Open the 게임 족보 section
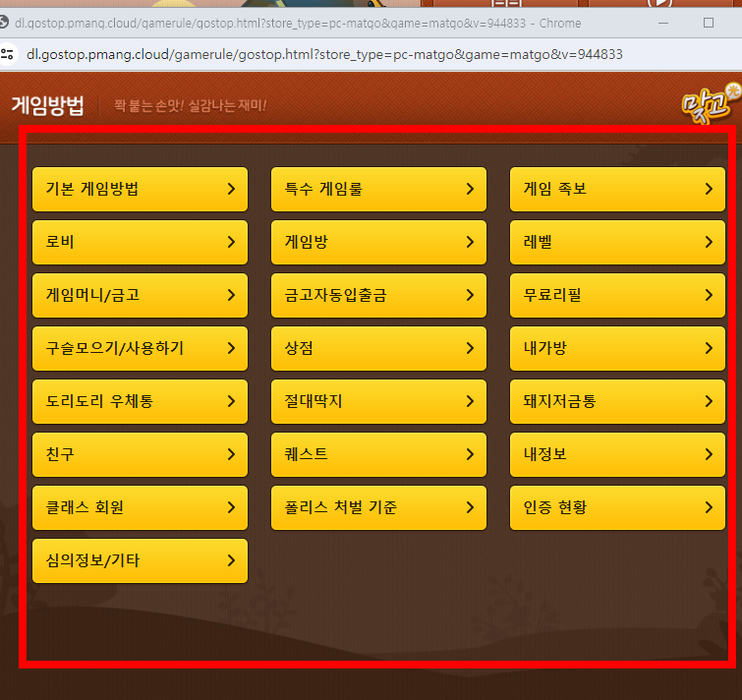The image size is (742, 700). point(617,189)
